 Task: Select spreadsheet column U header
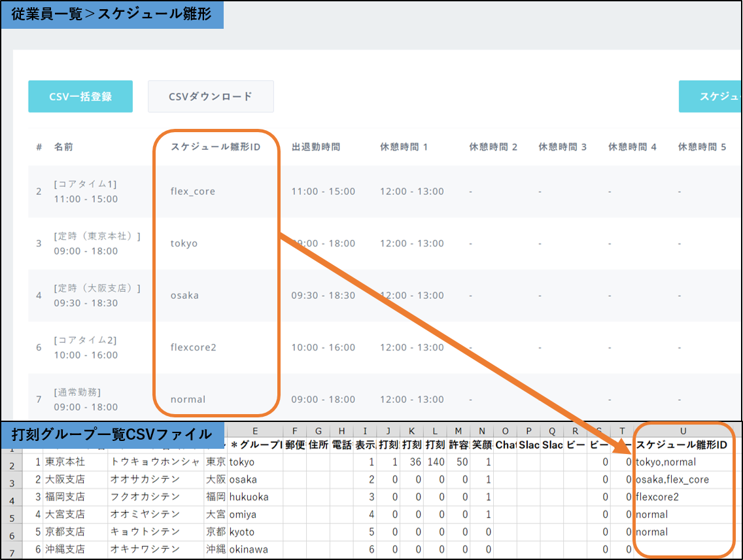click(683, 431)
